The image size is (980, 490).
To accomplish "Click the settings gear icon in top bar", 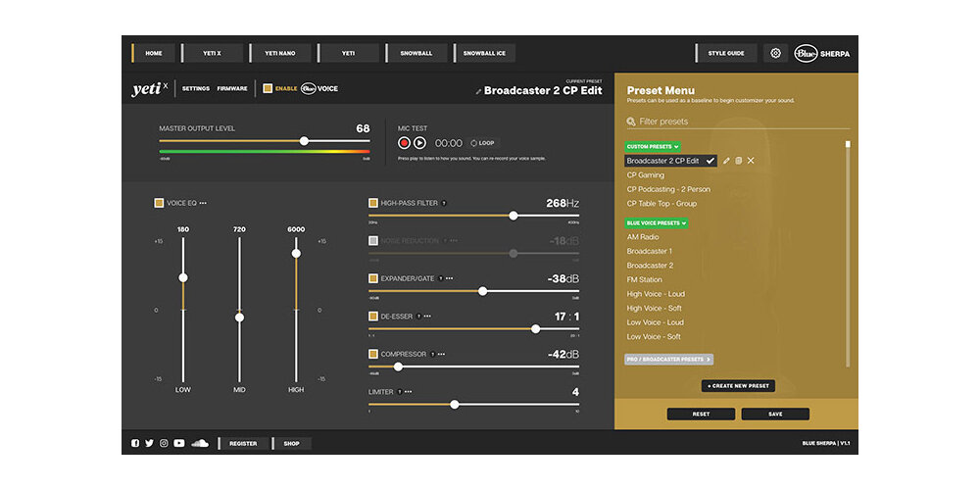I will tap(775, 53).
